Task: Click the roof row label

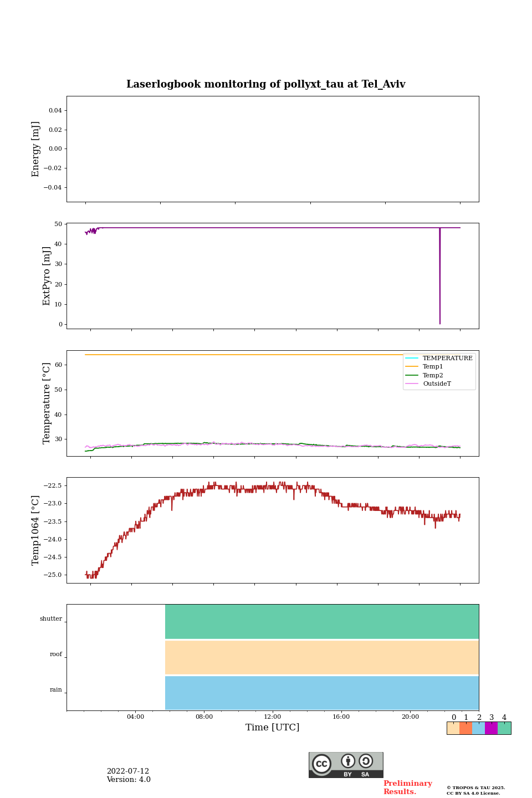Action: pos(56,654)
